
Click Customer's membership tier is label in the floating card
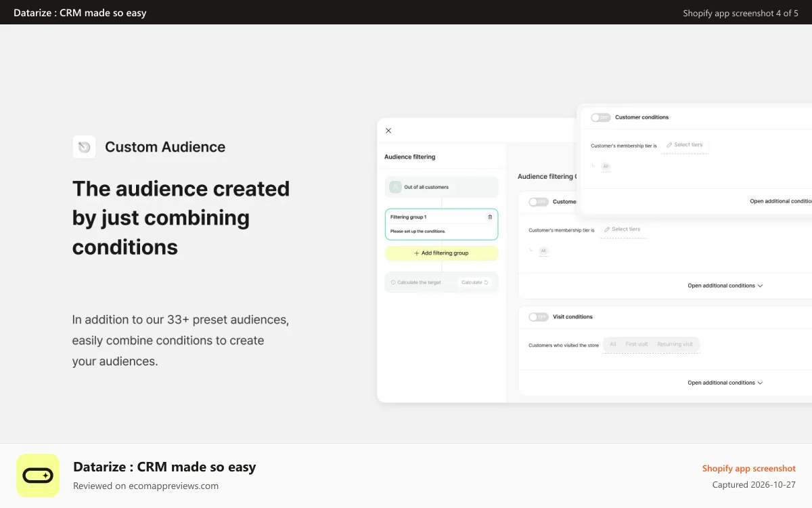[624, 146]
